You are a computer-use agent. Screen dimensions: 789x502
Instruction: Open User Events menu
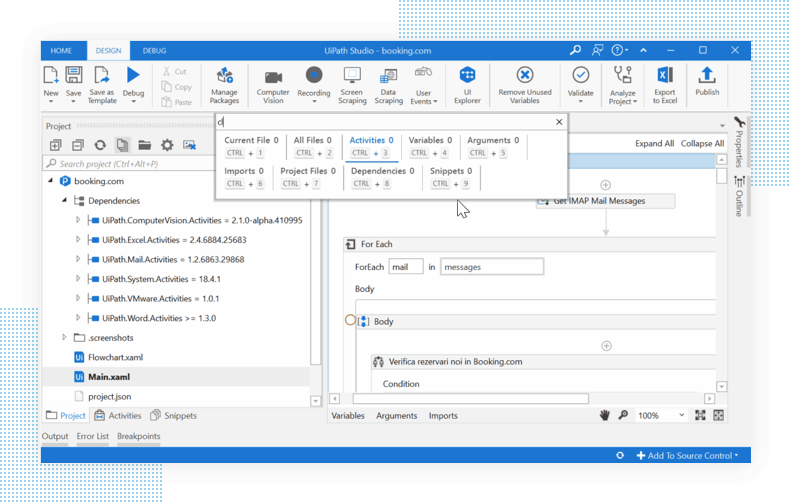click(424, 86)
